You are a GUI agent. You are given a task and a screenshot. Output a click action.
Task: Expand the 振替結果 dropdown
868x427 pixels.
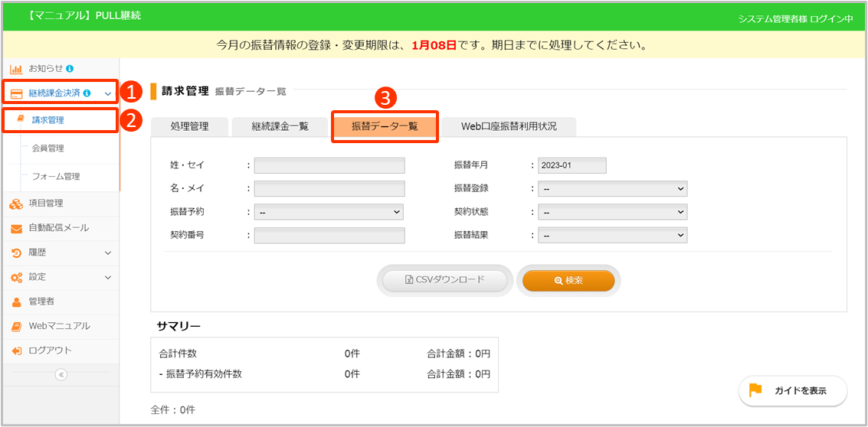612,236
